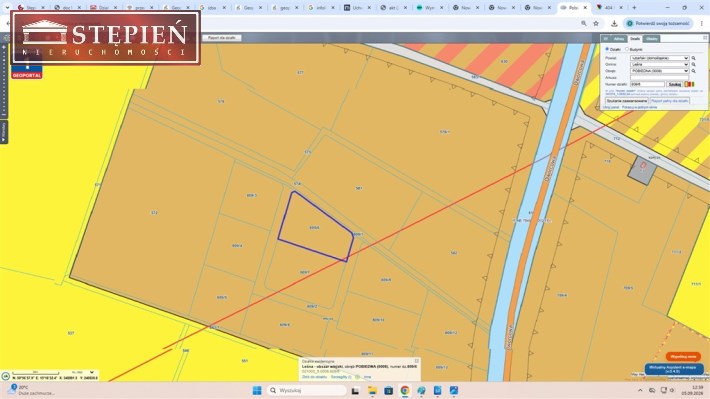Open the Wirtualny Asystent e-mapa button
Screen dimensions: 710x399
click(x=674, y=369)
